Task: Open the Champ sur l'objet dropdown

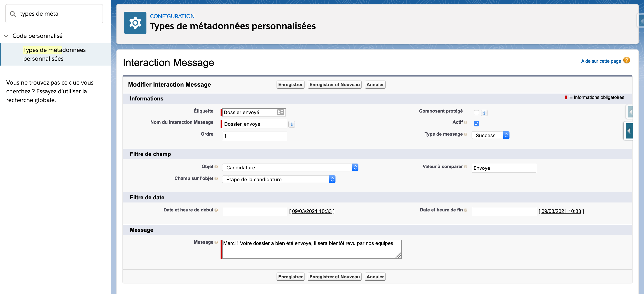Action: pyautogui.click(x=279, y=179)
